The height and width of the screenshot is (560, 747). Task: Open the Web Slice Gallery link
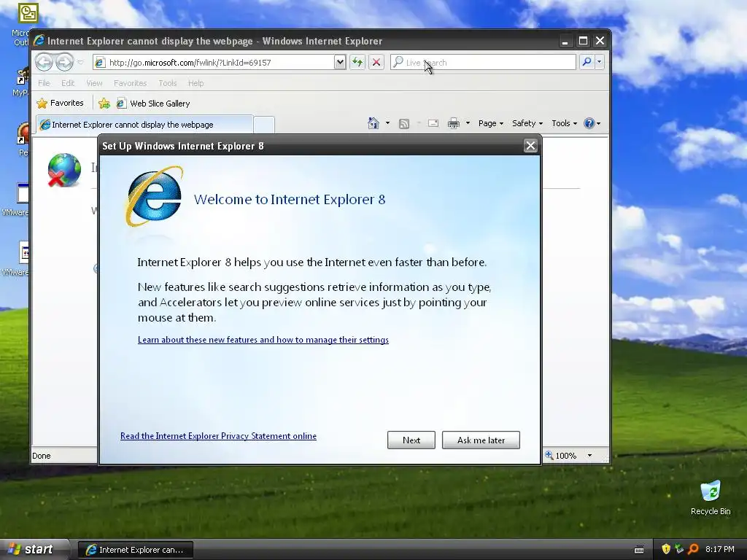153,104
